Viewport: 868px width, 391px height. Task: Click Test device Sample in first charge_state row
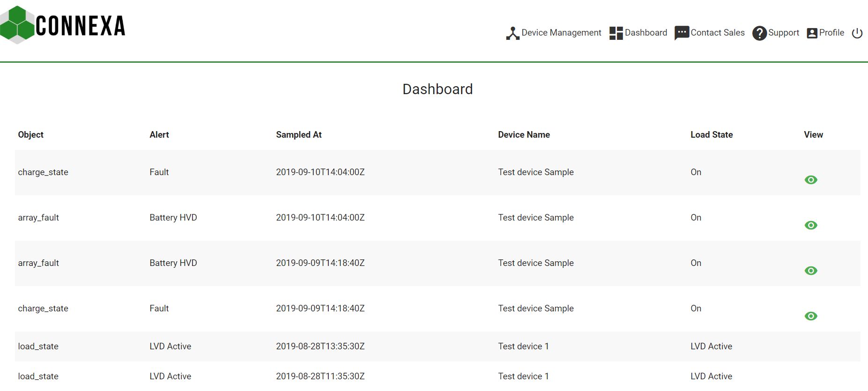536,172
